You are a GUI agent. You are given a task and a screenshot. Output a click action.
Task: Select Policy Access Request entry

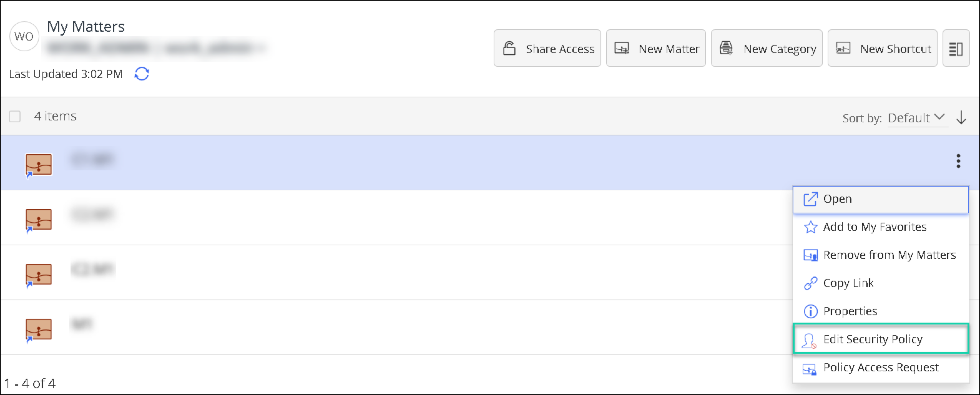click(880, 367)
